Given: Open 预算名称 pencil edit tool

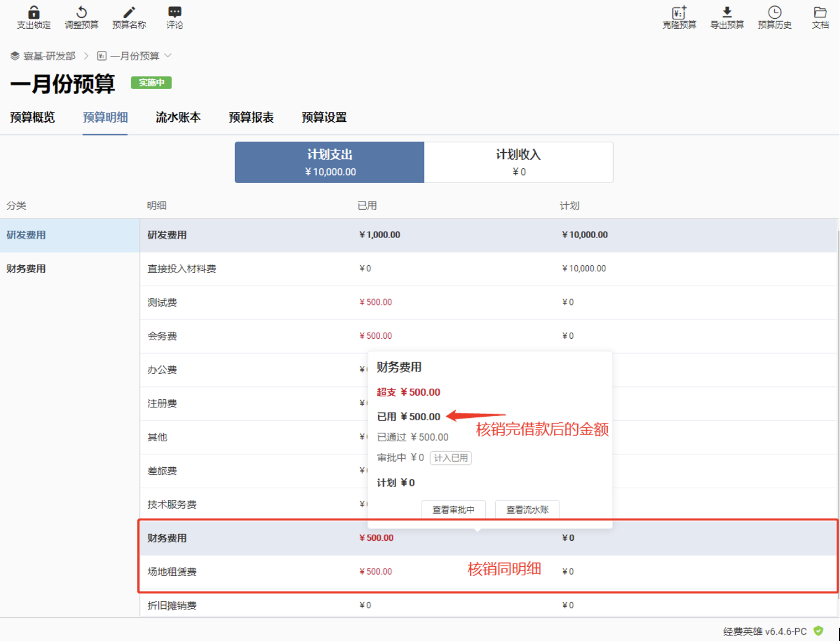Looking at the screenshot, I should pyautogui.click(x=129, y=12).
